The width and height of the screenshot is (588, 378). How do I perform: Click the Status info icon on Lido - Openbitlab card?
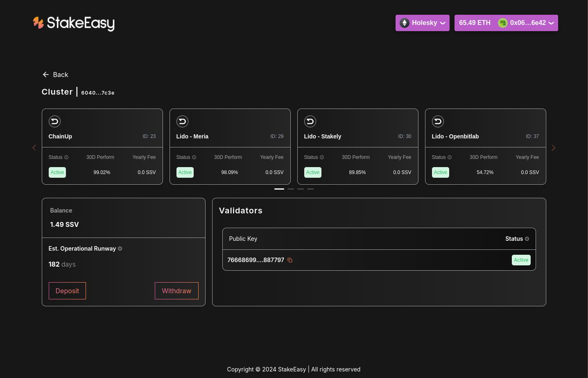[x=450, y=157]
